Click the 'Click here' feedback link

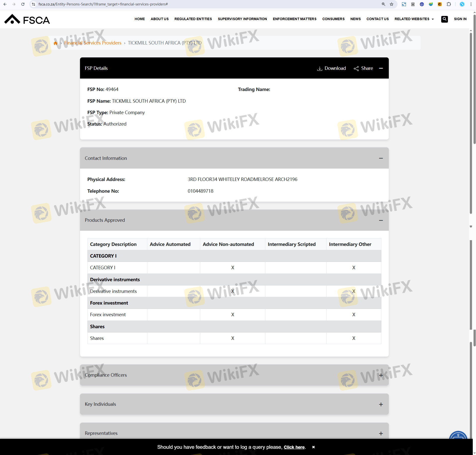[294, 447]
